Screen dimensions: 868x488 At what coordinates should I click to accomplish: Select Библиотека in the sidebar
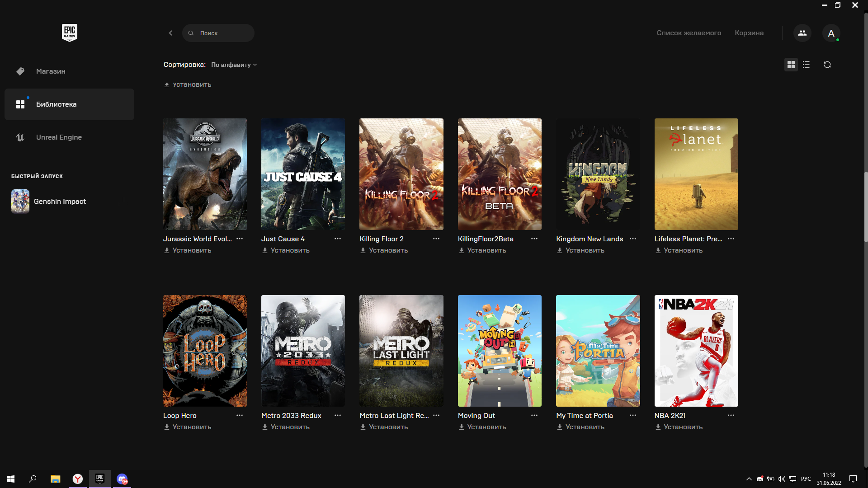coord(69,104)
